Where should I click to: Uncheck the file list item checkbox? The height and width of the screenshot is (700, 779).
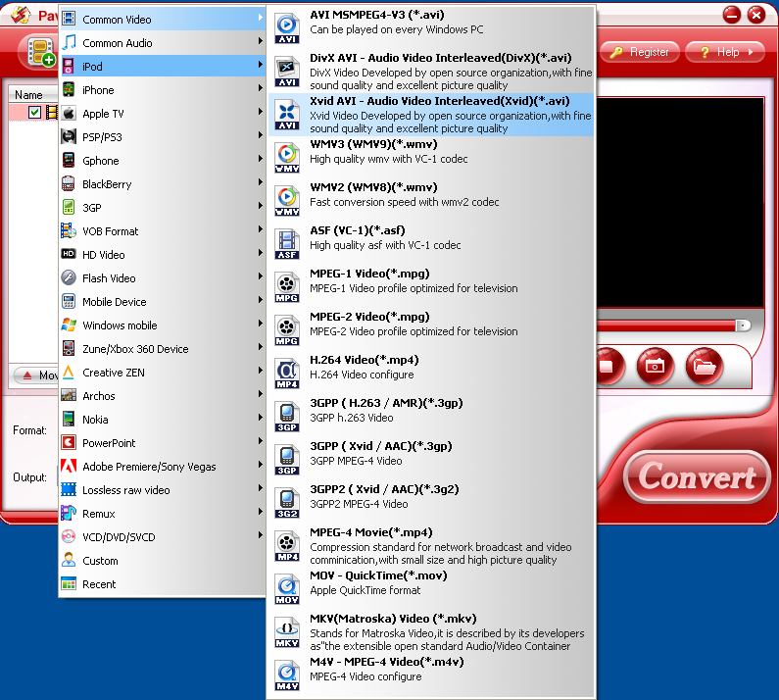click(x=34, y=112)
